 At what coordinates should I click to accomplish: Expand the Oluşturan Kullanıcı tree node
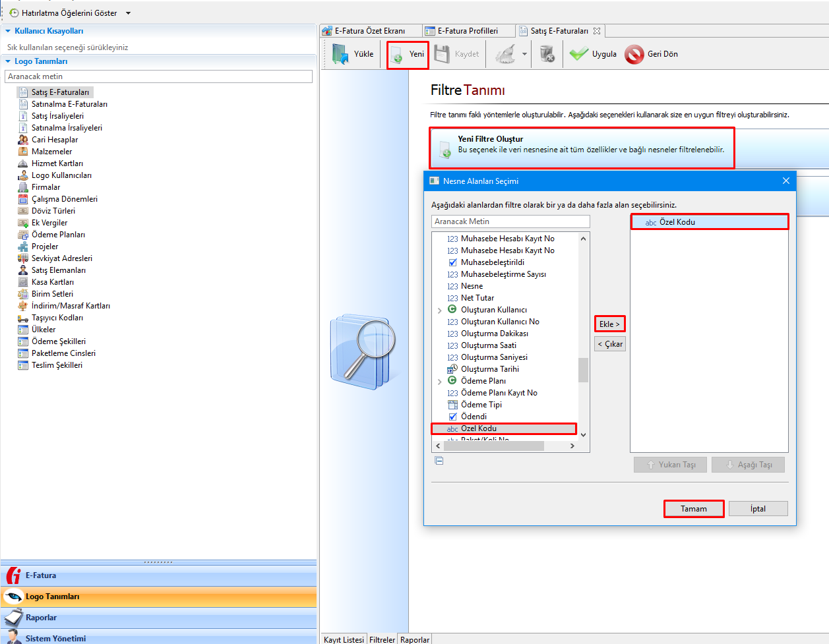tap(440, 310)
